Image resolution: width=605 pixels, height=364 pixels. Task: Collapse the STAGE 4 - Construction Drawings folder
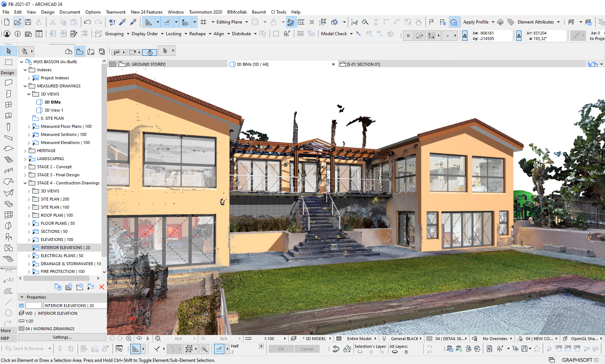point(25,183)
